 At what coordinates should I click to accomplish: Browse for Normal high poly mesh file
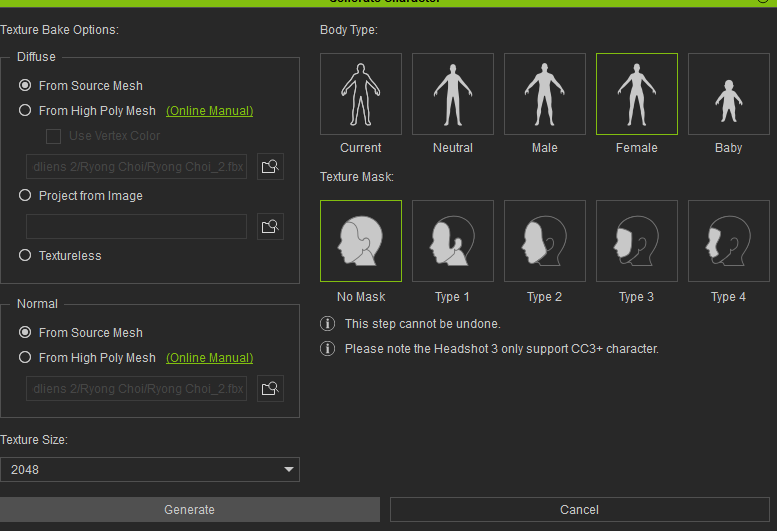[x=270, y=388]
